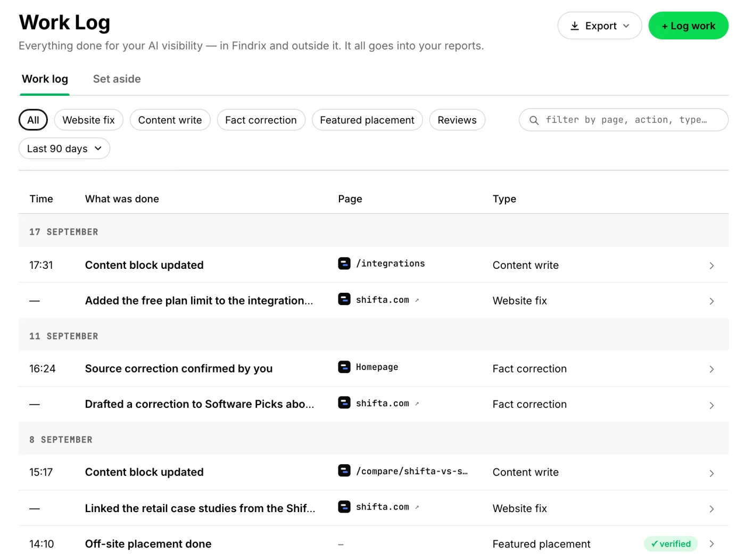Open external link arrow in Drafted a correction row
The height and width of the screenshot is (560, 745).
[x=417, y=403]
